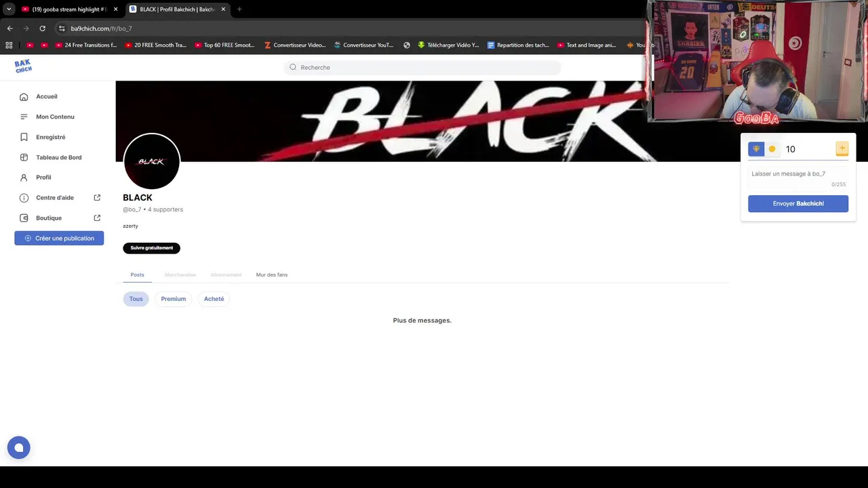This screenshot has height=488, width=868.
Task: Open Accueil home icon in sidebar
Action: point(24,97)
